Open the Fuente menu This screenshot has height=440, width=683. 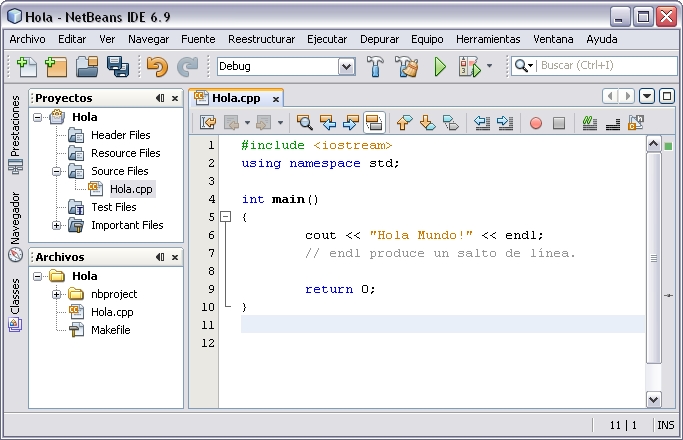coord(198,39)
